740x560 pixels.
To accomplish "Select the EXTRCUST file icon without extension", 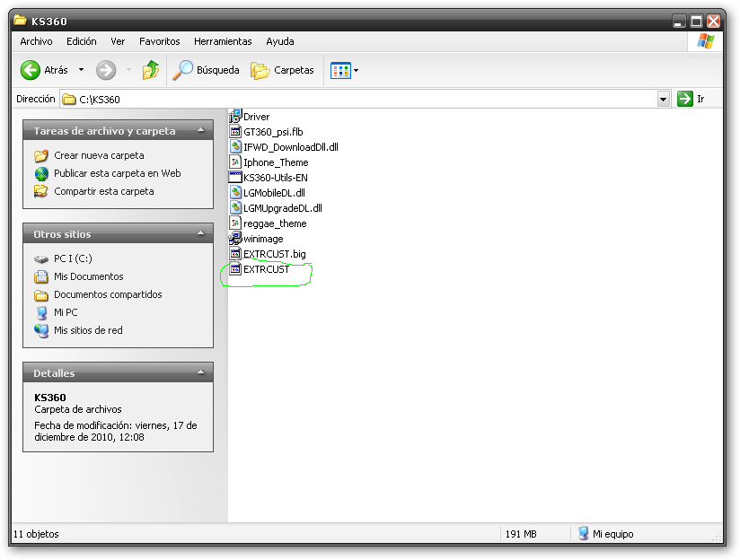I will click(235, 269).
